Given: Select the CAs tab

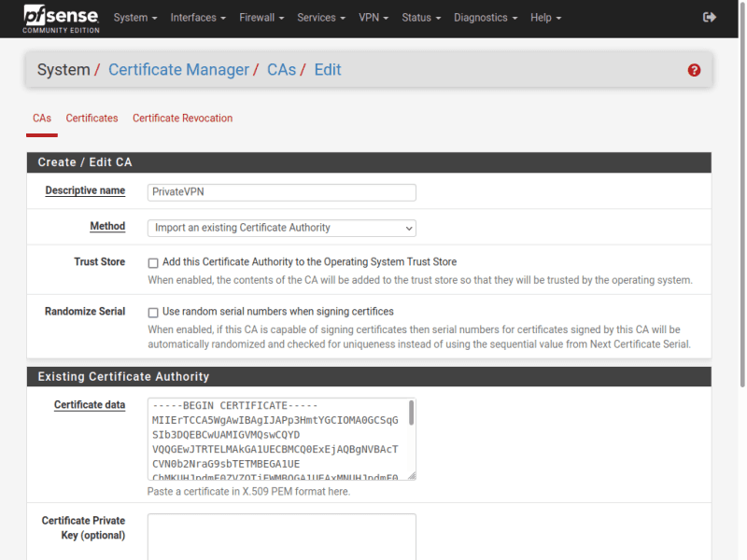Looking at the screenshot, I should tap(42, 119).
